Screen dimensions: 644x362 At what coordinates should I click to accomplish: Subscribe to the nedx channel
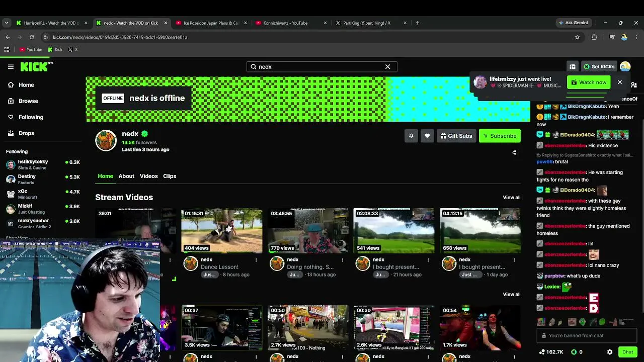[x=500, y=136]
